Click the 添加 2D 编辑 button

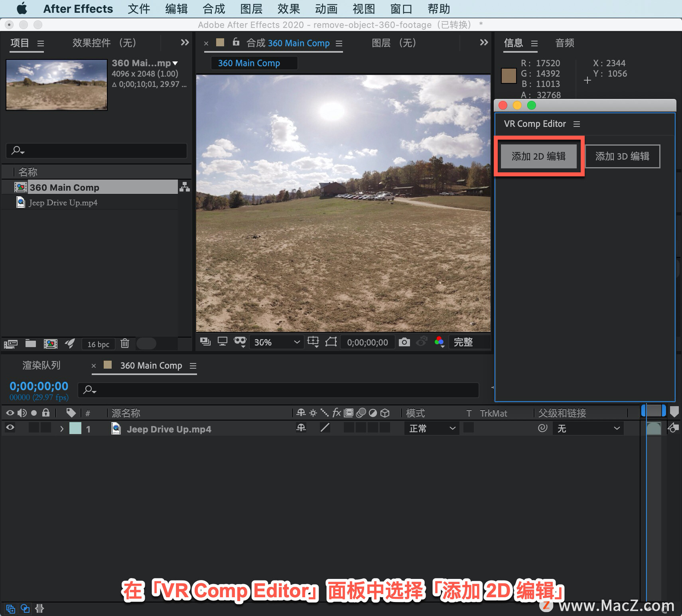pyautogui.click(x=539, y=156)
